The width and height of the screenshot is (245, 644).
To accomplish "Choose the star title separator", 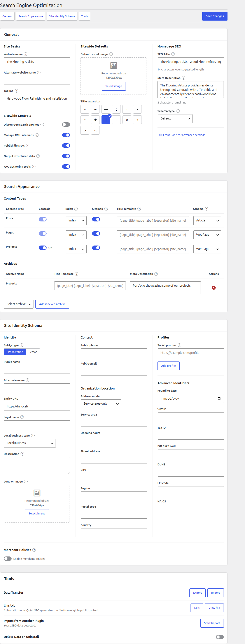I will pyautogui.click(x=95, y=120).
